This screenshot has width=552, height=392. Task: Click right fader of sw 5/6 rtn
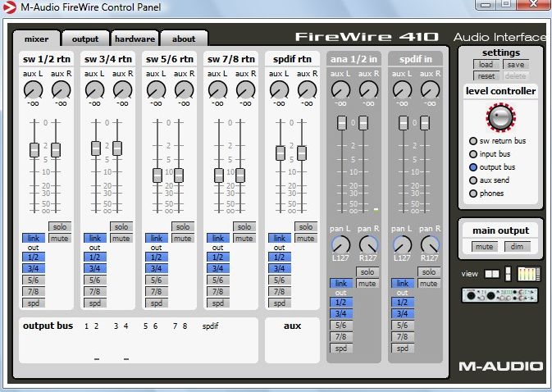coord(179,175)
